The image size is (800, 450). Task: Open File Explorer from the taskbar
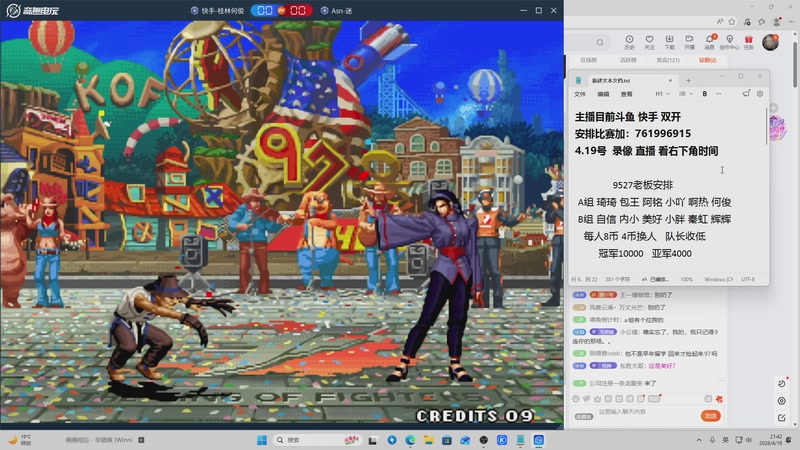pyautogui.click(x=429, y=440)
